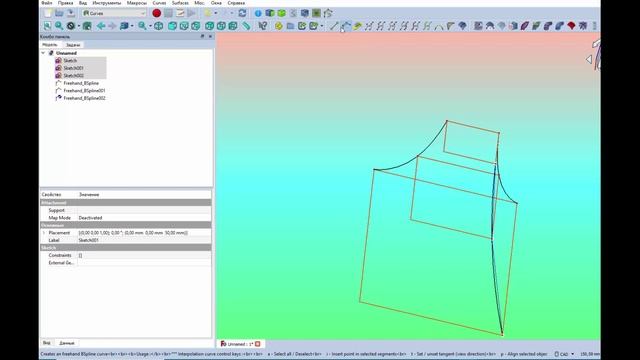The height and width of the screenshot is (360, 640).
Task: Open Правка menu
Action: (65, 3)
